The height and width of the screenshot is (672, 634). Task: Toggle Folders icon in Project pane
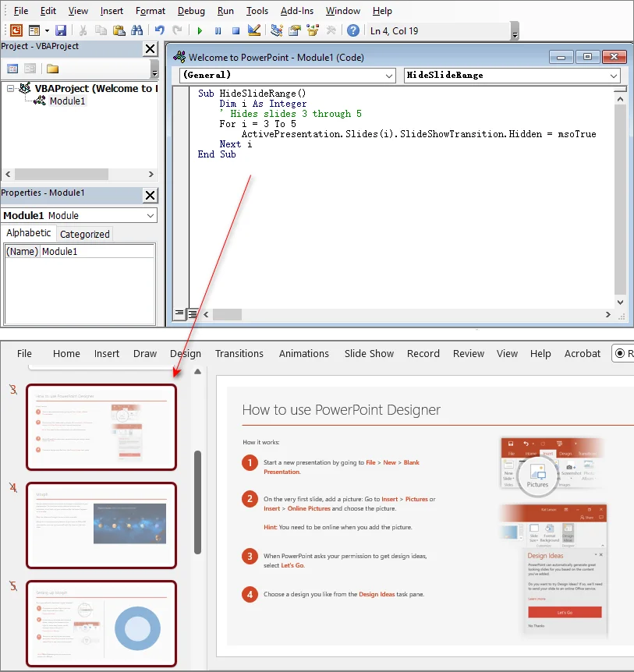click(x=52, y=69)
